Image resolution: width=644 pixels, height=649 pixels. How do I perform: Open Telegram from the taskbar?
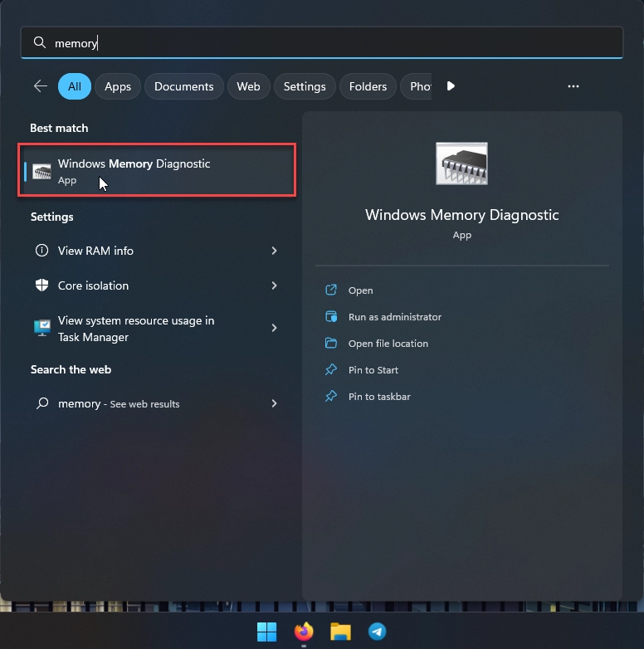coord(377,632)
